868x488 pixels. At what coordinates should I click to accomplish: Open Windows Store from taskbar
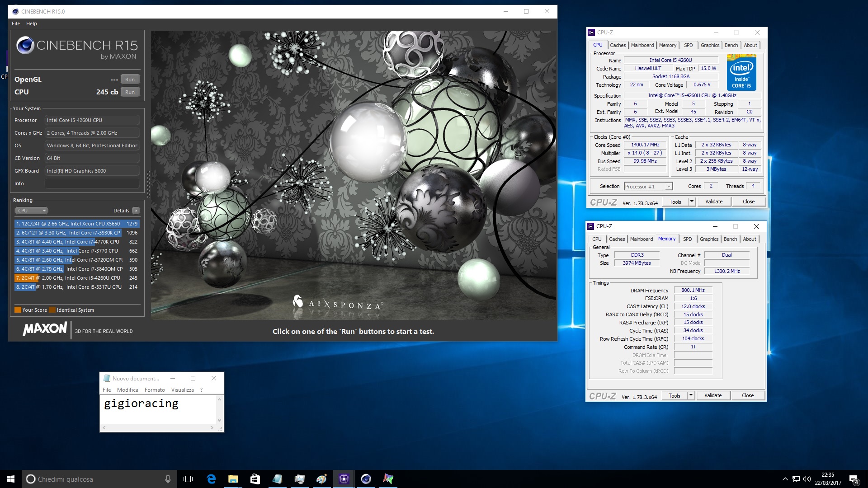click(x=255, y=479)
